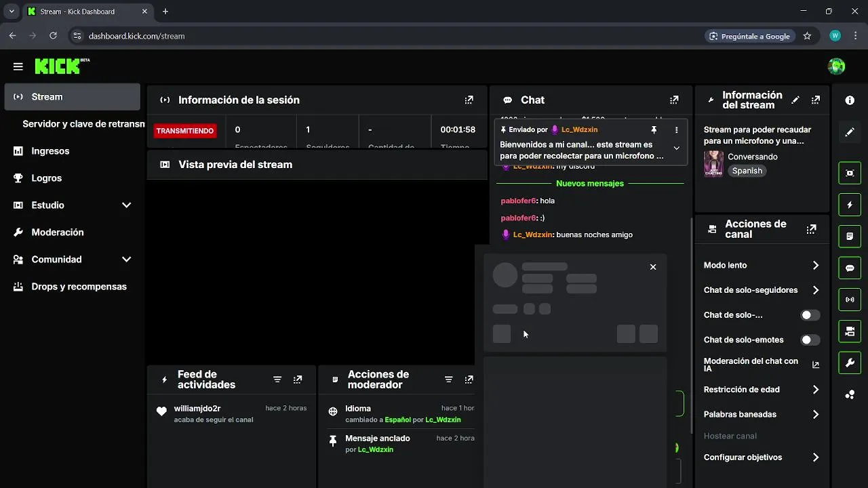Screen dimensions: 868x488
Task: Click the three-dots icon at the bottom of the right sidebar
Action: [850, 394]
